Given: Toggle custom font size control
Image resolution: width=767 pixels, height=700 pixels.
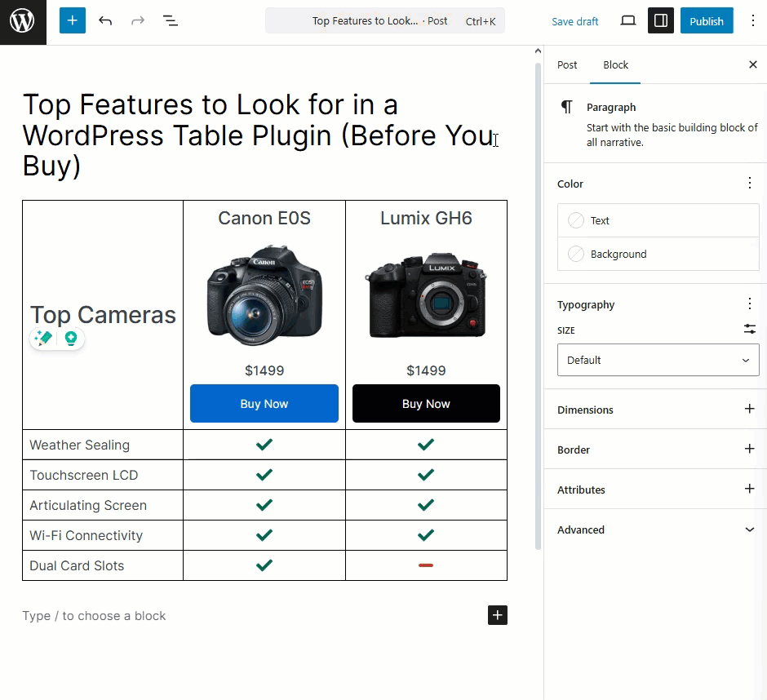Looking at the screenshot, I should (x=749, y=330).
